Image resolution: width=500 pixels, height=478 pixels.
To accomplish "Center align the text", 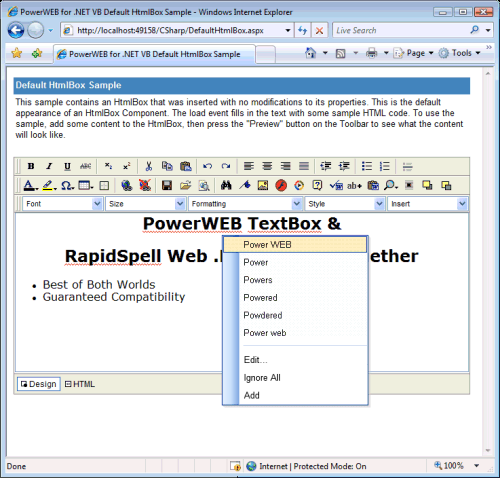I will [x=267, y=166].
